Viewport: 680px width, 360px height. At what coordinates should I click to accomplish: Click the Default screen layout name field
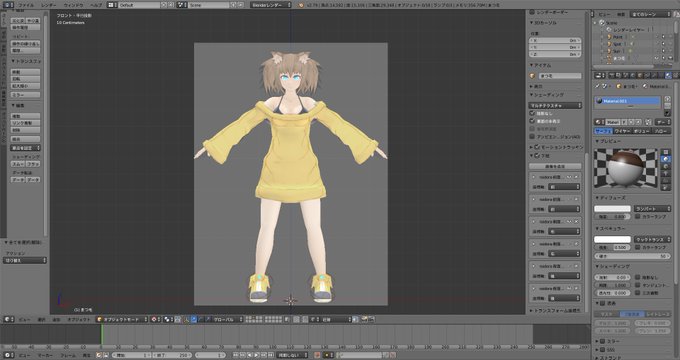coord(139,5)
